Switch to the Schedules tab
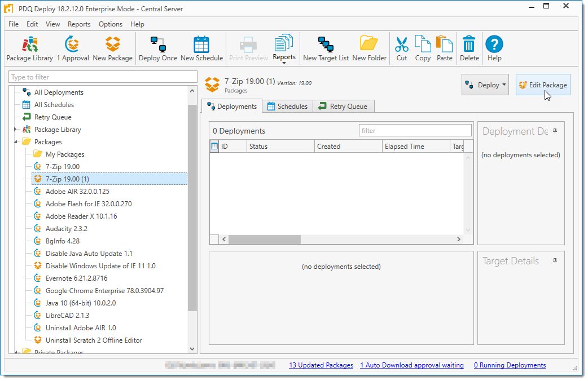This screenshot has height=381, width=588. coord(287,106)
